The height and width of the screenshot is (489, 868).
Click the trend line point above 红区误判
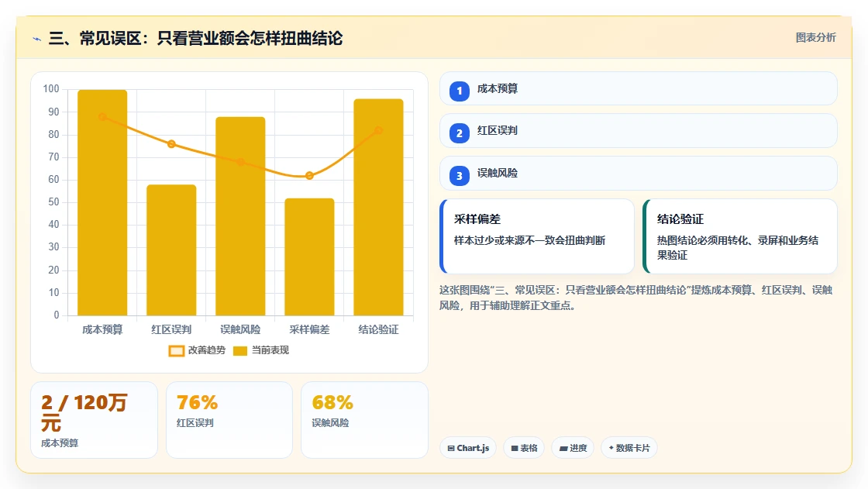tap(171, 144)
